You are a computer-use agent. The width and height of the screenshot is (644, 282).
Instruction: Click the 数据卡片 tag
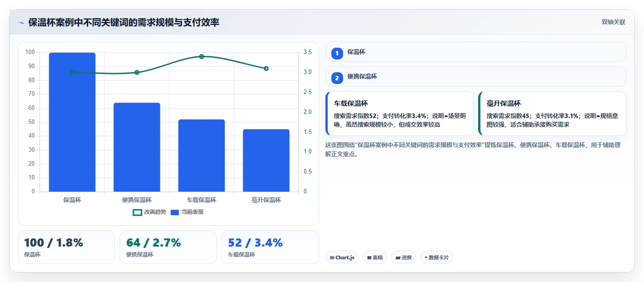(x=437, y=257)
